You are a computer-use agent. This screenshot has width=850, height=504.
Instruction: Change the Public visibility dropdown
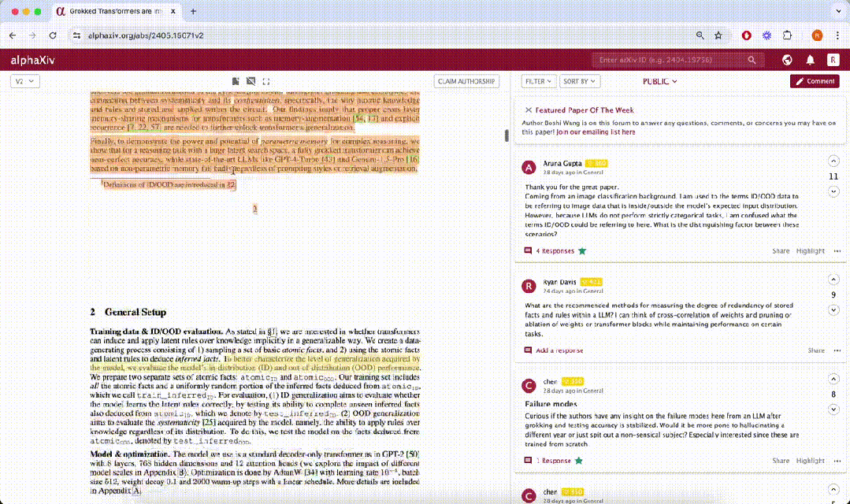click(659, 81)
